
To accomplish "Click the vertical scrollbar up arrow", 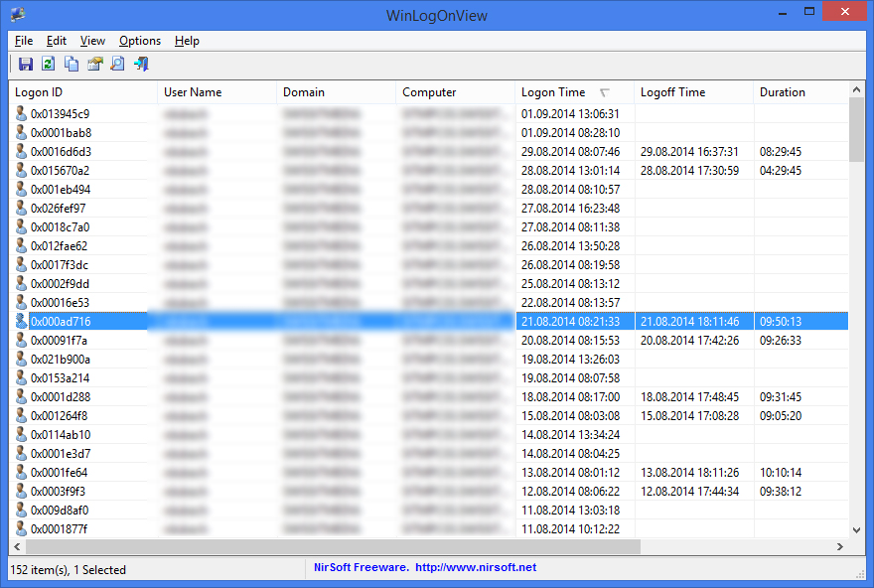I will click(x=857, y=89).
